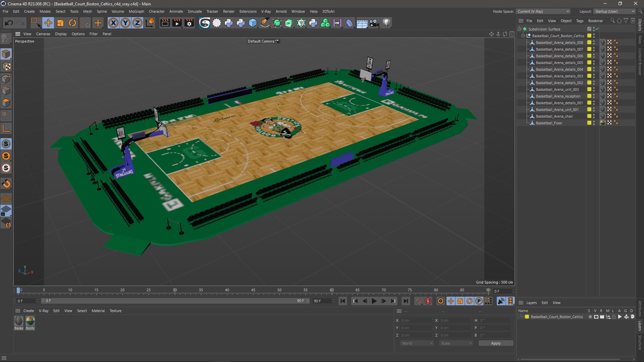This screenshot has width=644, height=362.
Task: Open the V-Ray menu
Action: [266, 11]
